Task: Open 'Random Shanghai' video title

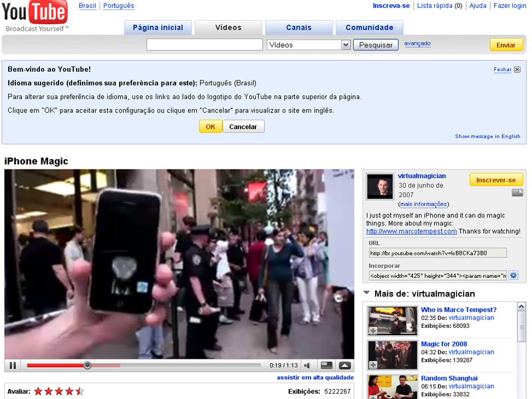Action: 450,378
